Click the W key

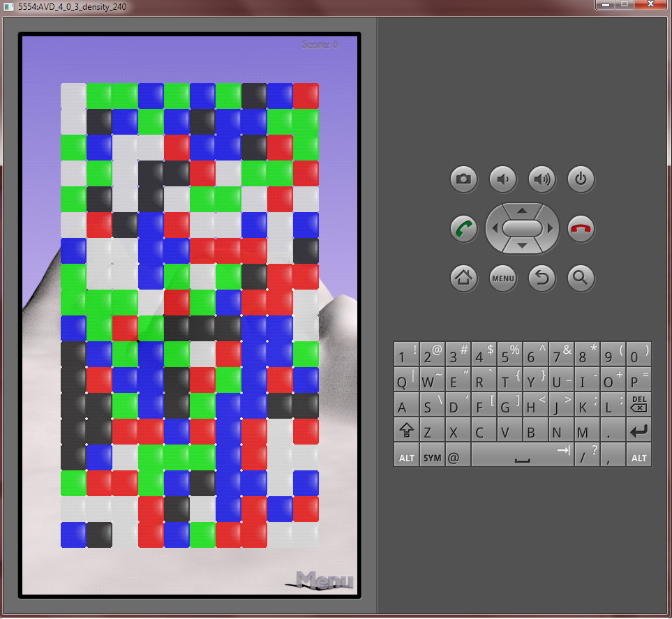[x=432, y=379]
